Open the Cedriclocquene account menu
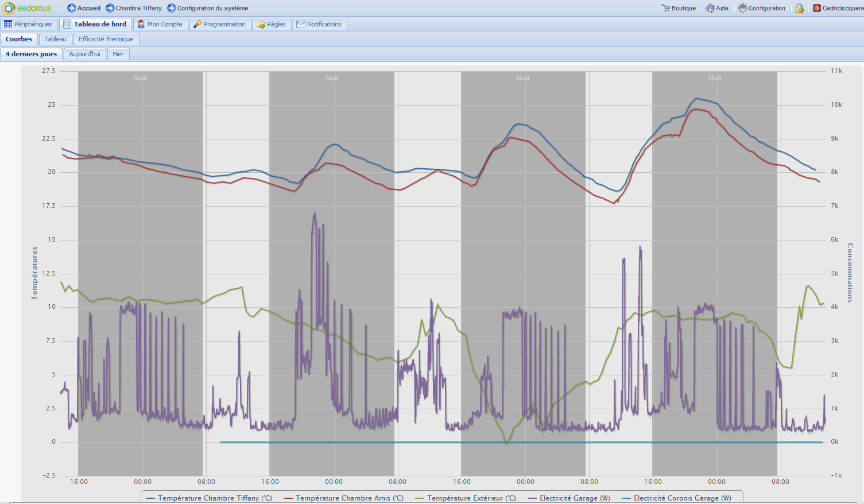Screen dimensions: 864x504 843,8
